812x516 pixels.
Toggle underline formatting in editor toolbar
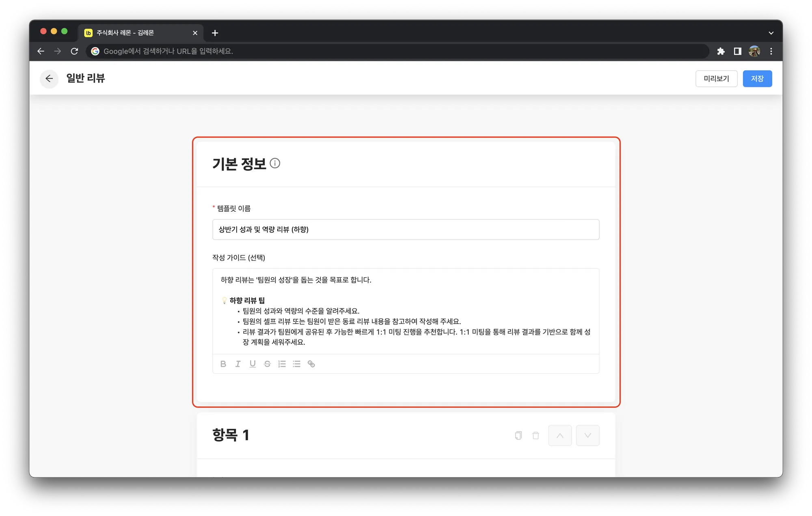click(x=253, y=364)
